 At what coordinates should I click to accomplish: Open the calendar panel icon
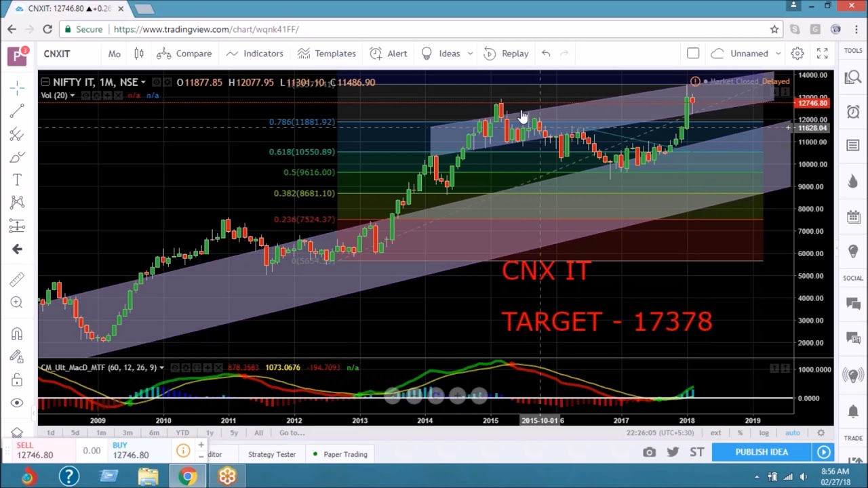coord(853,216)
